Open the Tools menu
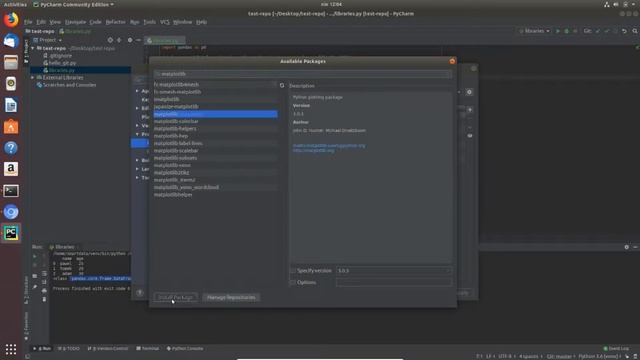Viewport: 640px width, 360px height. click(149, 22)
